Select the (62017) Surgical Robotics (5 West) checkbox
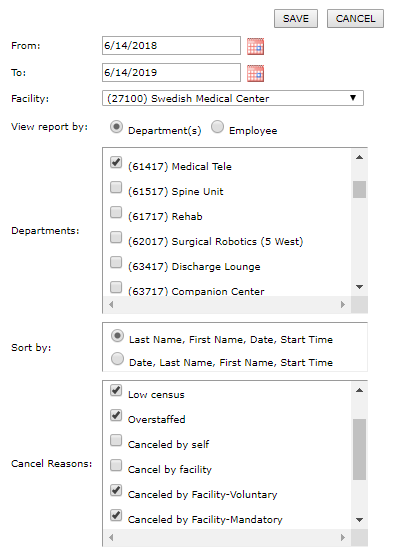 pyautogui.click(x=116, y=237)
